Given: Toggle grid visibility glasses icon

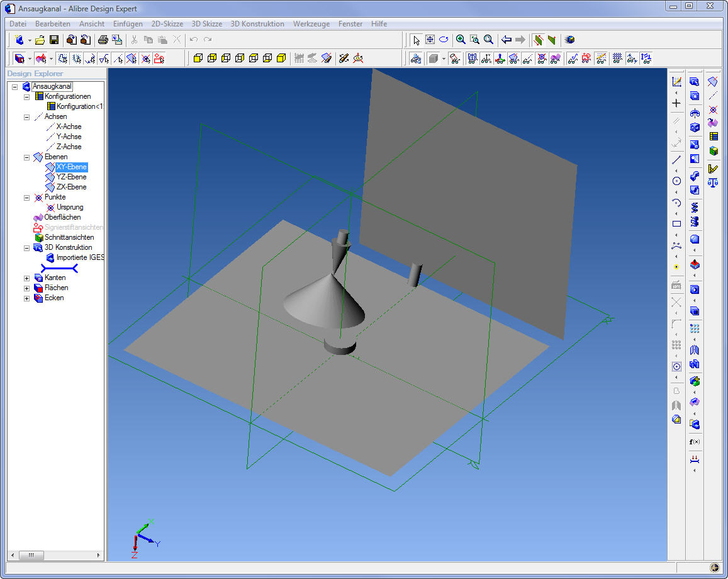Looking at the screenshot, I should pos(617,59).
